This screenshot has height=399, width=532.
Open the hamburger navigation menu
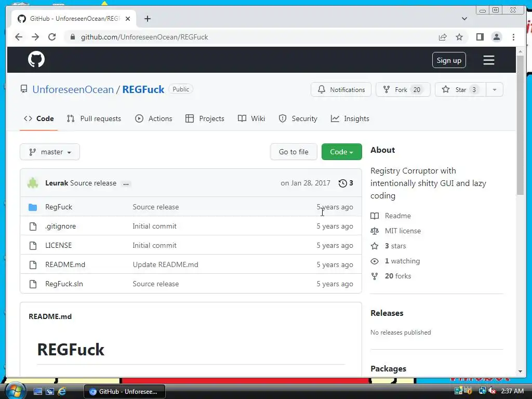pyautogui.click(x=488, y=60)
